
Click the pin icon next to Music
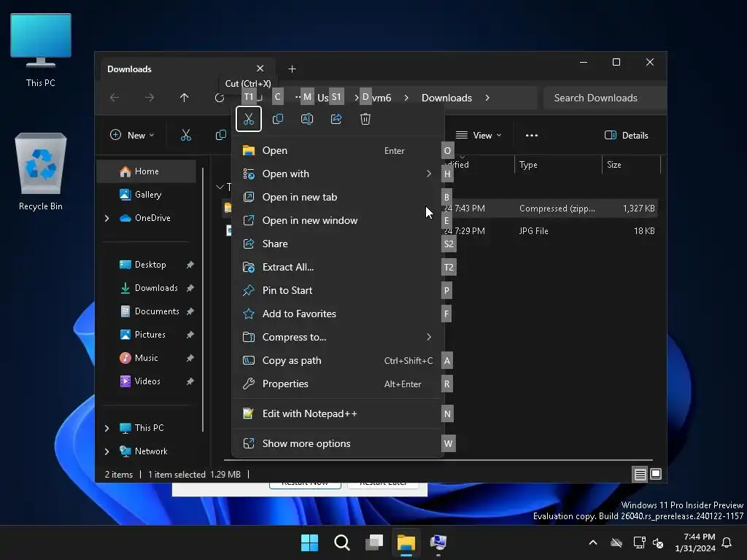tap(190, 358)
